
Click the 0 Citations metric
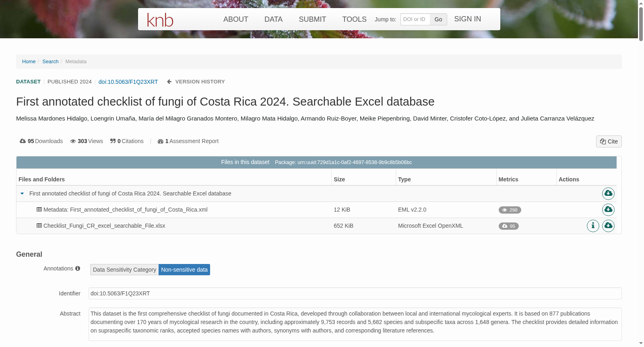(127, 141)
